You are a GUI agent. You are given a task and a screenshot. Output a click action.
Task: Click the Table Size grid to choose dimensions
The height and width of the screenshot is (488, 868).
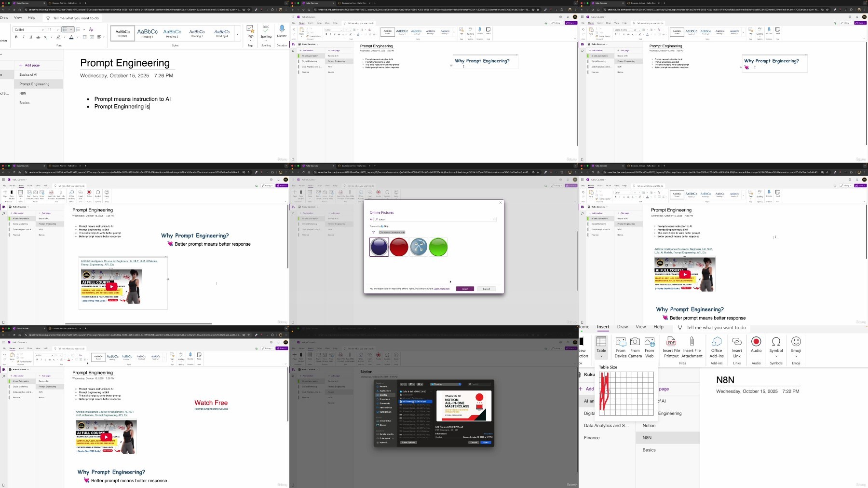(626, 393)
